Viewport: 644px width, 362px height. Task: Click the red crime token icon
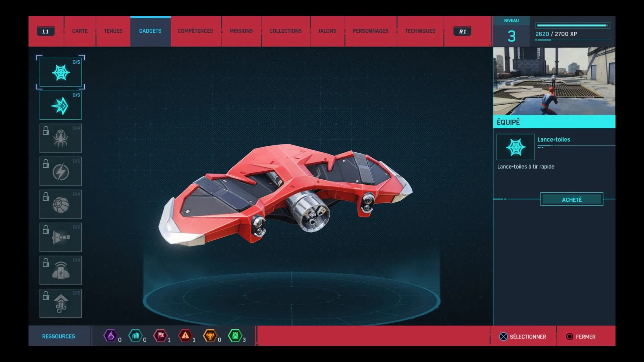click(185, 336)
